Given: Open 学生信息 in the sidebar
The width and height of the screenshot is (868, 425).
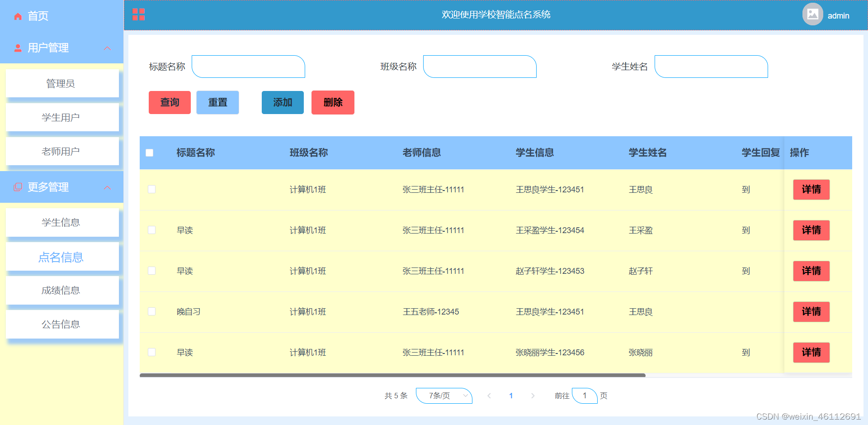Looking at the screenshot, I should pos(62,222).
